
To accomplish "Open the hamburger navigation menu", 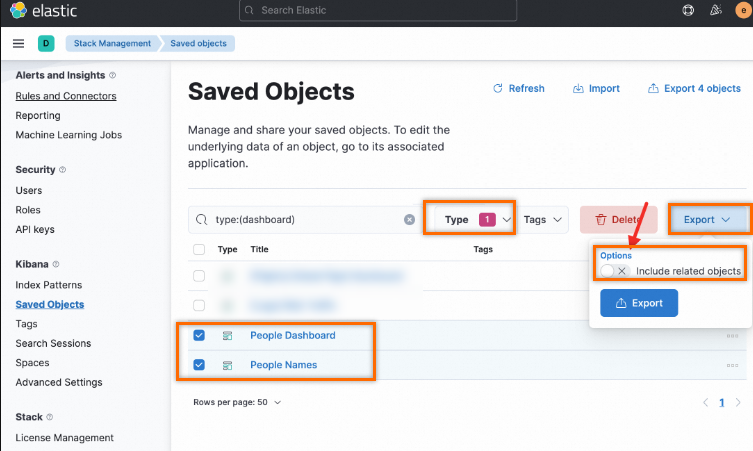I will pos(18,44).
